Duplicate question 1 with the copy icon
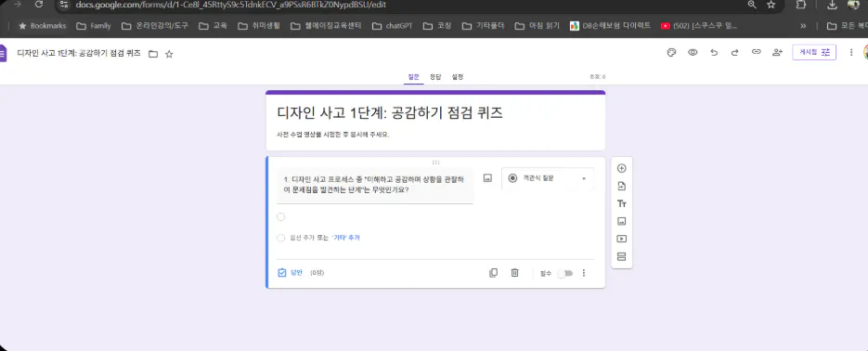Screen dimensions: 868x351 [x=493, y=273]
